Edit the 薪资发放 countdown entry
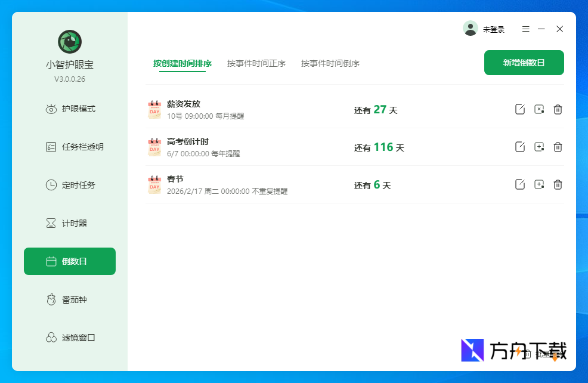This screenshot has width=588, height=383. (x=519, y=109)
